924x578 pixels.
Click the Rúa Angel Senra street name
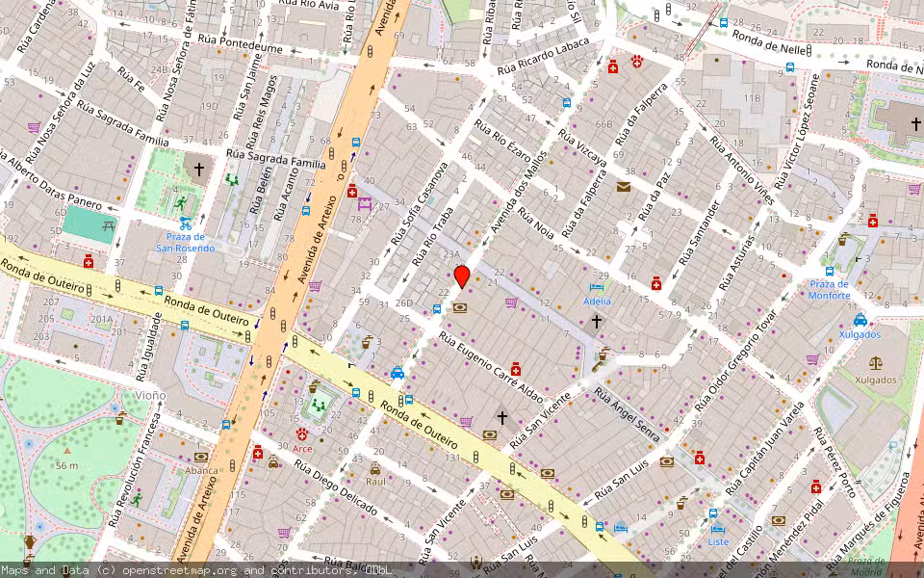[x=627, y=414]
